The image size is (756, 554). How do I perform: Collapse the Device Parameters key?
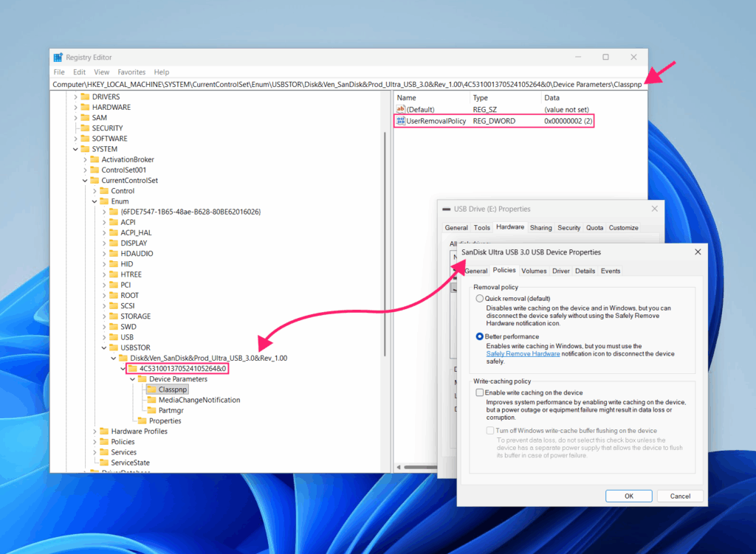click(x=133, y=379)
